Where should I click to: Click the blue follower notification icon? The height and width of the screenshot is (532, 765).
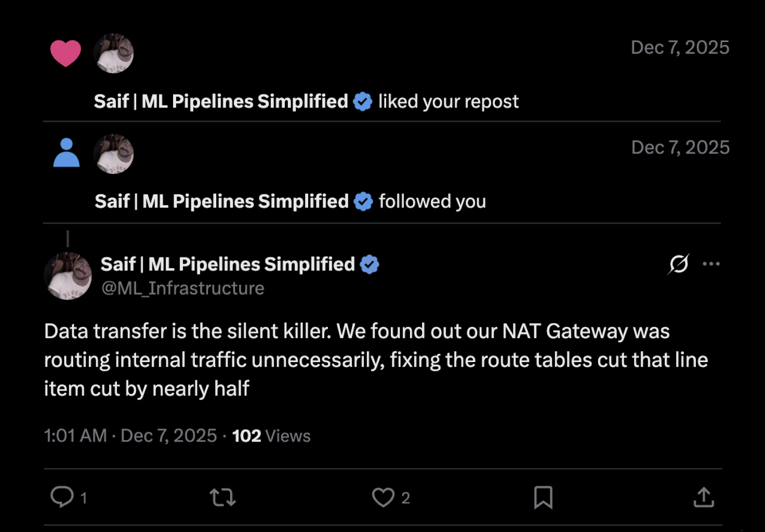(x=65, y=153)
